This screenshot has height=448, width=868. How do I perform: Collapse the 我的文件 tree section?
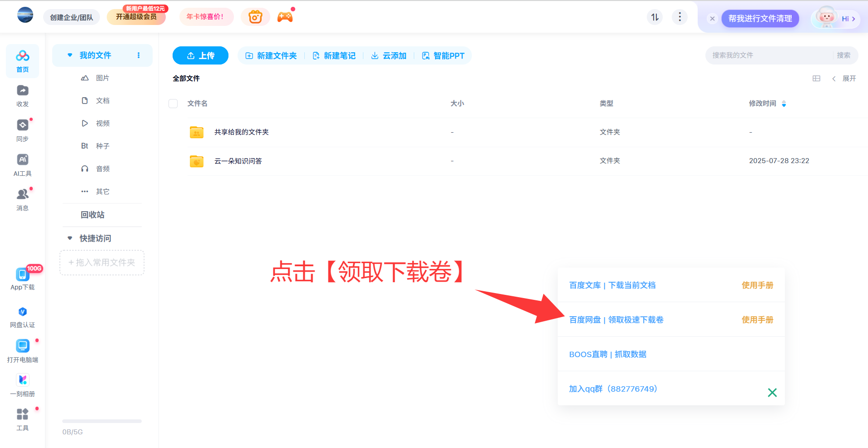pos(70,55)
